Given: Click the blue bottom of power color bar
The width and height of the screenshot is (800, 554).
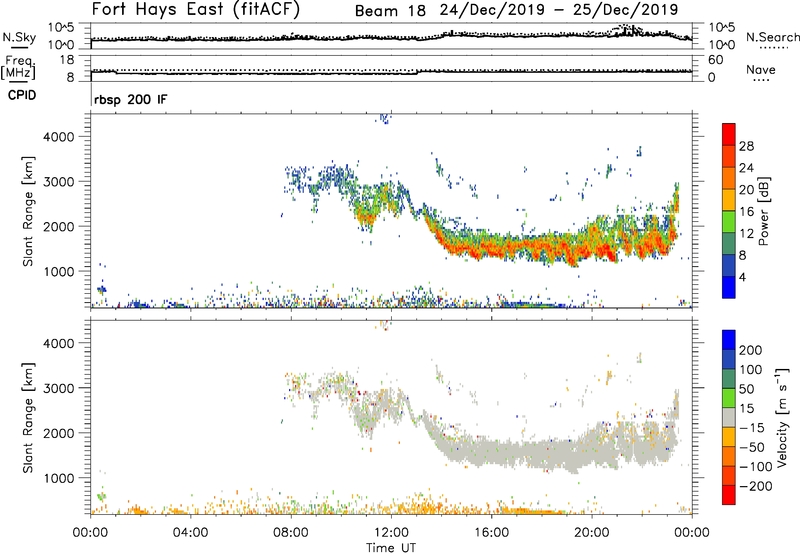Looking at the screenshot, I should click(729, 287).
